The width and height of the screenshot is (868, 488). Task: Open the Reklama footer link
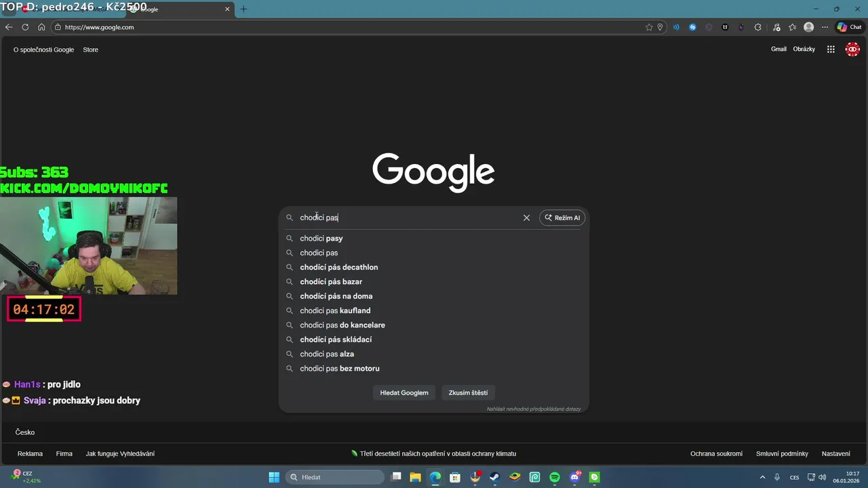(x=30, y=453)
